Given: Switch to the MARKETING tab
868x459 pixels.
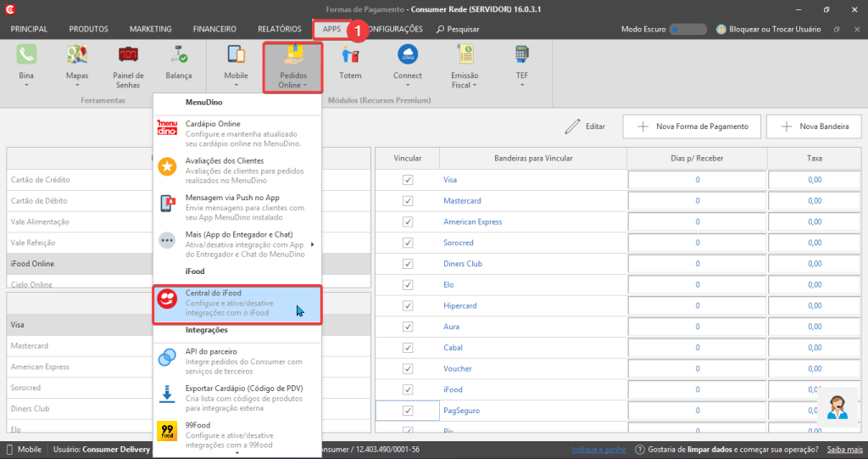Looking at the screenshot, I should [151, 29].
